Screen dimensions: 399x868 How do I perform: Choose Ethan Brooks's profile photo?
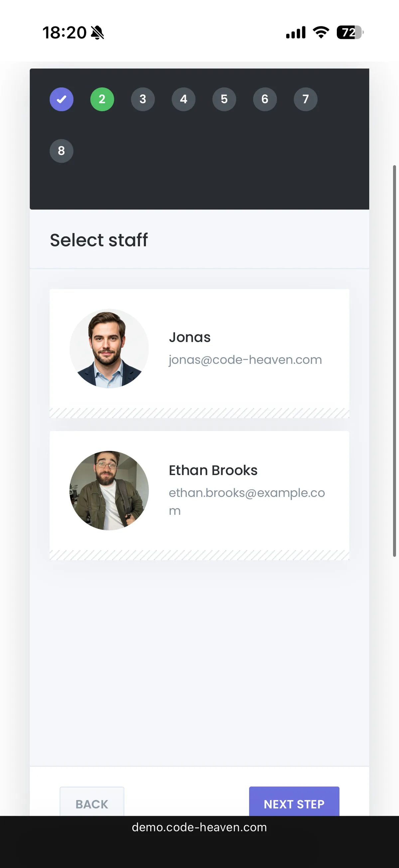click(109, 490)
